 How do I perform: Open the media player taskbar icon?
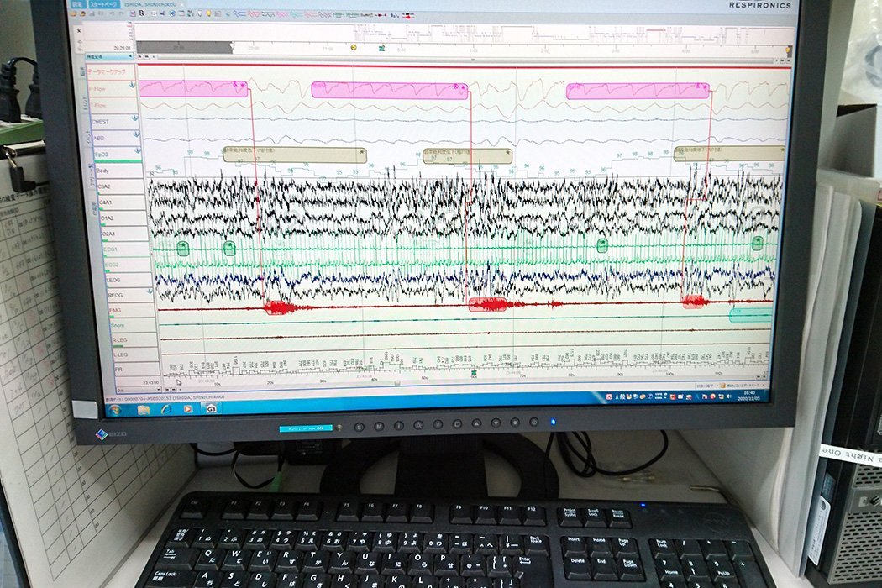[x=188, y=408]
